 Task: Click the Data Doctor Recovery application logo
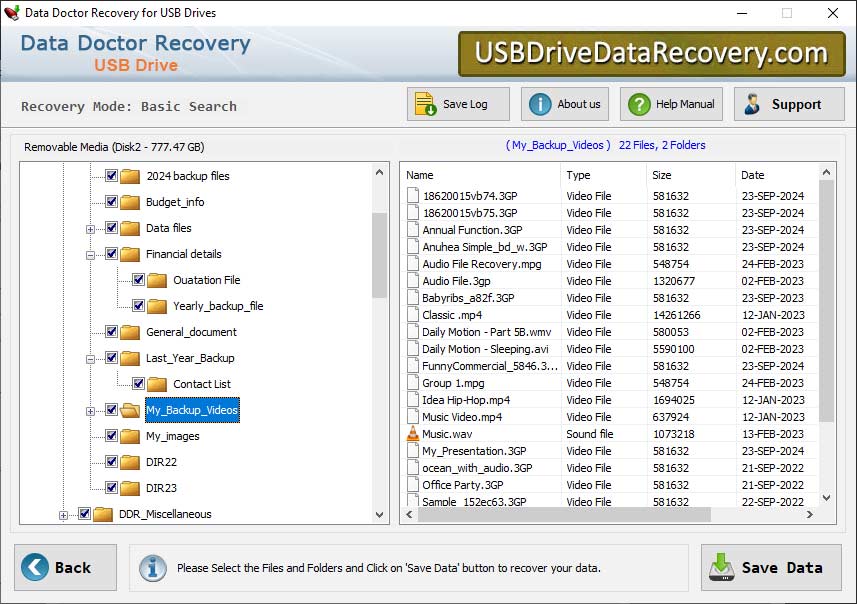[x=134, y=52]
